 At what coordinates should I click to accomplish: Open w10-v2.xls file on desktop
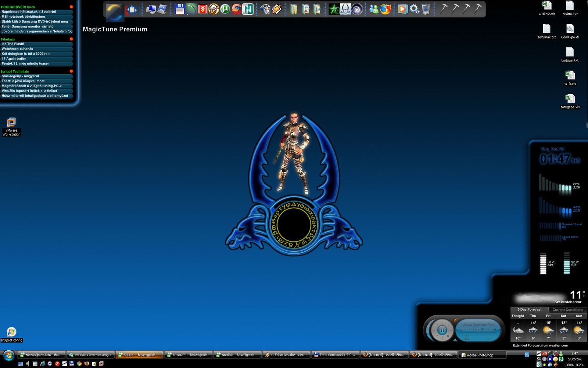(547, 8)
